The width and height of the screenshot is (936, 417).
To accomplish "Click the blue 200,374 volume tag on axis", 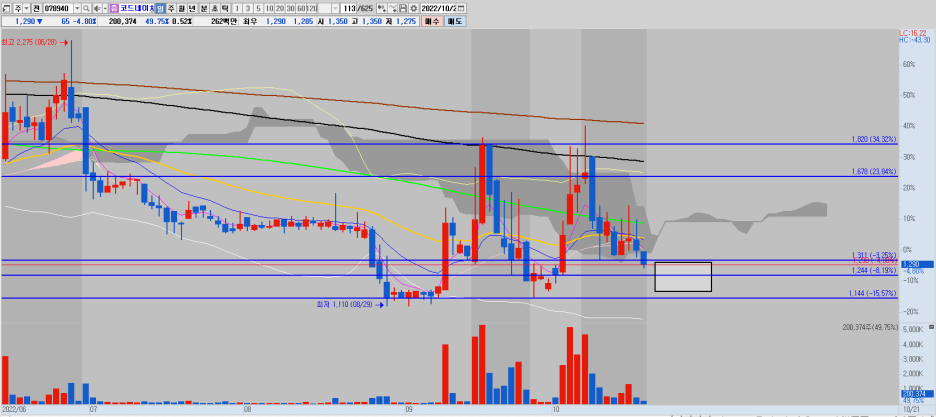I will (916, 394).
